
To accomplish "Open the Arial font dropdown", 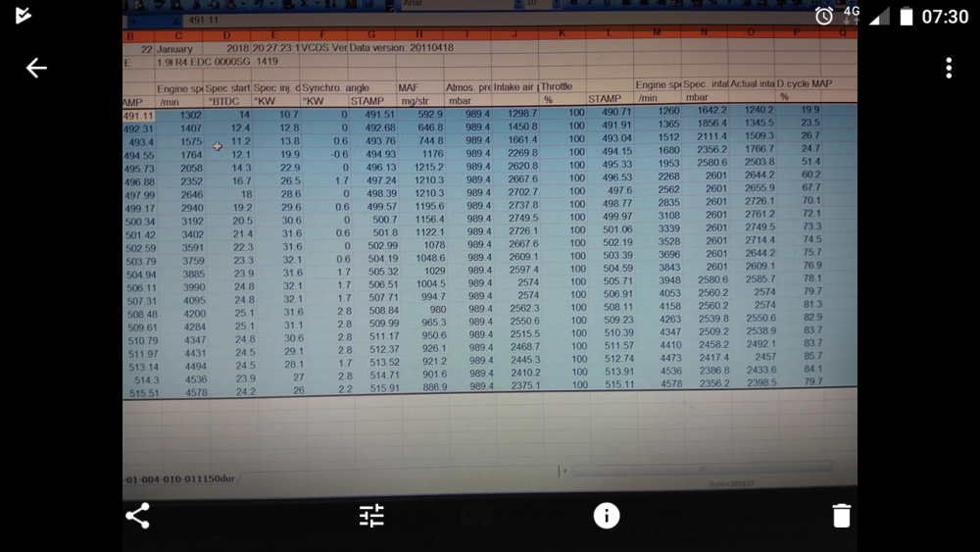I will click(x=463, y=4).
